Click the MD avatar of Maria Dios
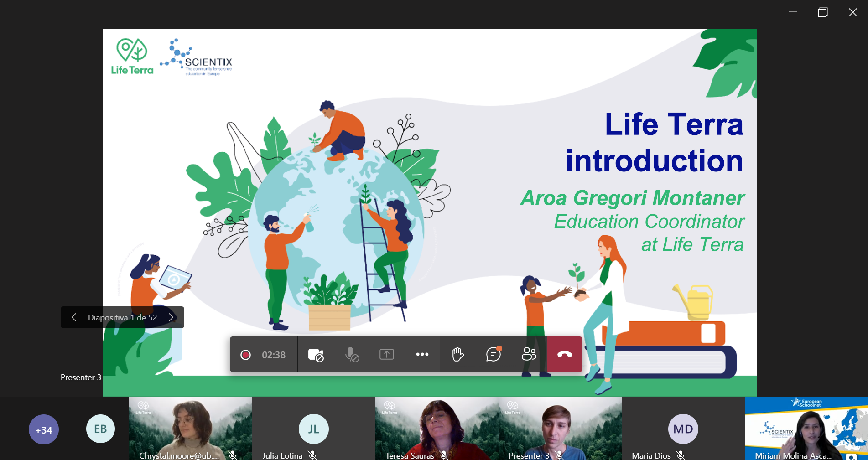The image size is (868, 460). (x=683, y=429)
